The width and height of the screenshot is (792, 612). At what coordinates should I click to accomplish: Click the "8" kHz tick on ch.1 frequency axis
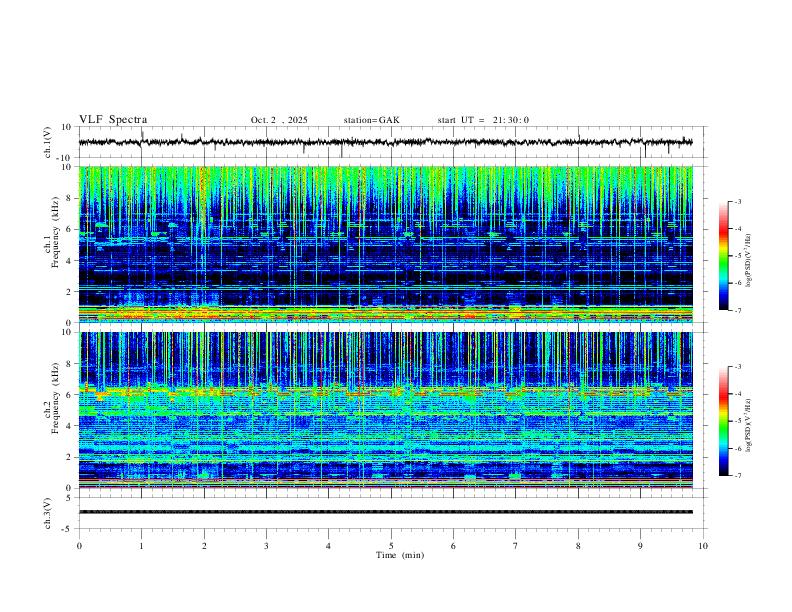(x=69, y=198)
